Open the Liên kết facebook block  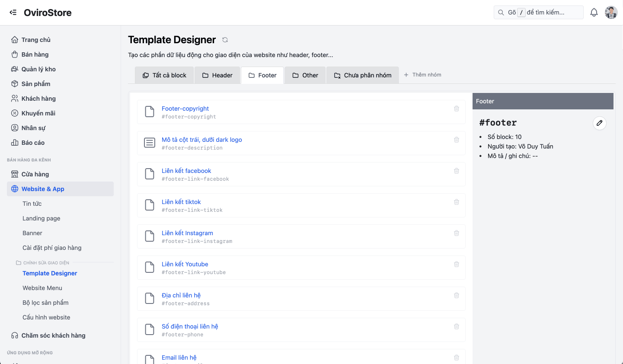coord(186,171)
